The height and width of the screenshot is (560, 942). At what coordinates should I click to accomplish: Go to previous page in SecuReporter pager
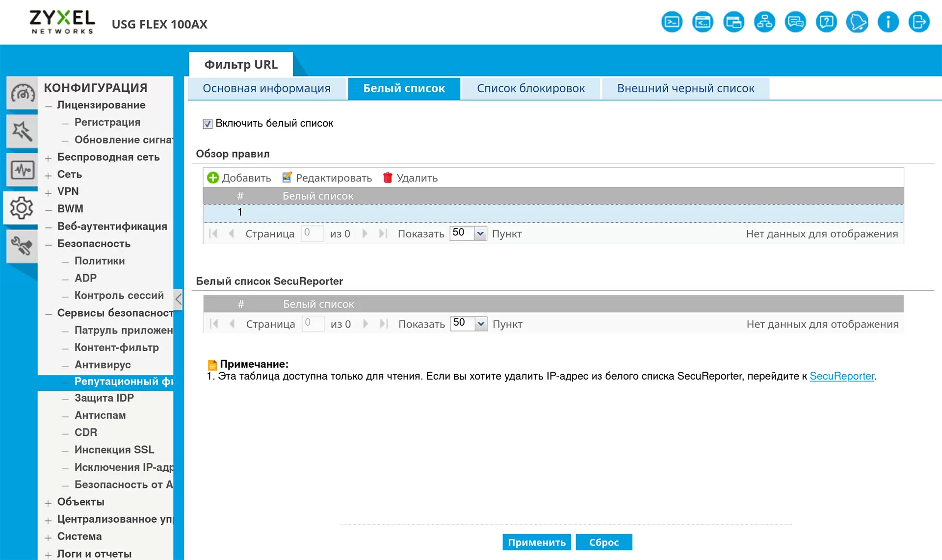tap(232, 324)
